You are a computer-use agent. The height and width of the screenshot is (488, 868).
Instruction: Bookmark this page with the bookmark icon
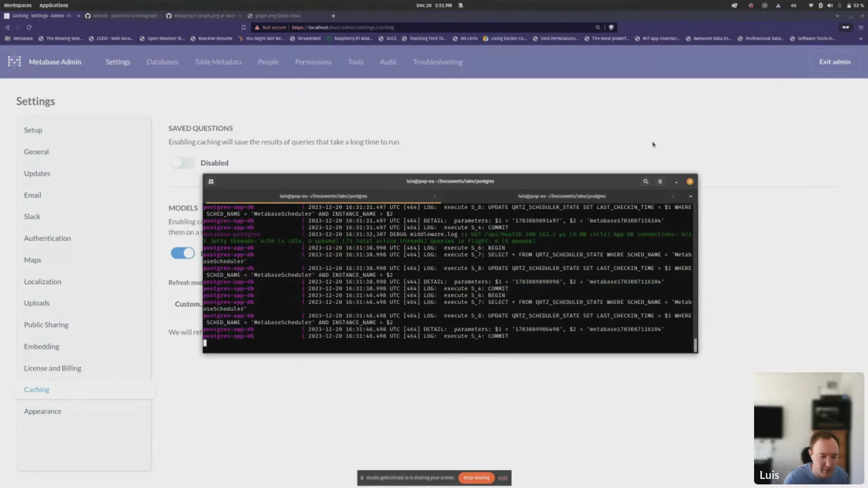pyautogui.click(x=243, y=28)
